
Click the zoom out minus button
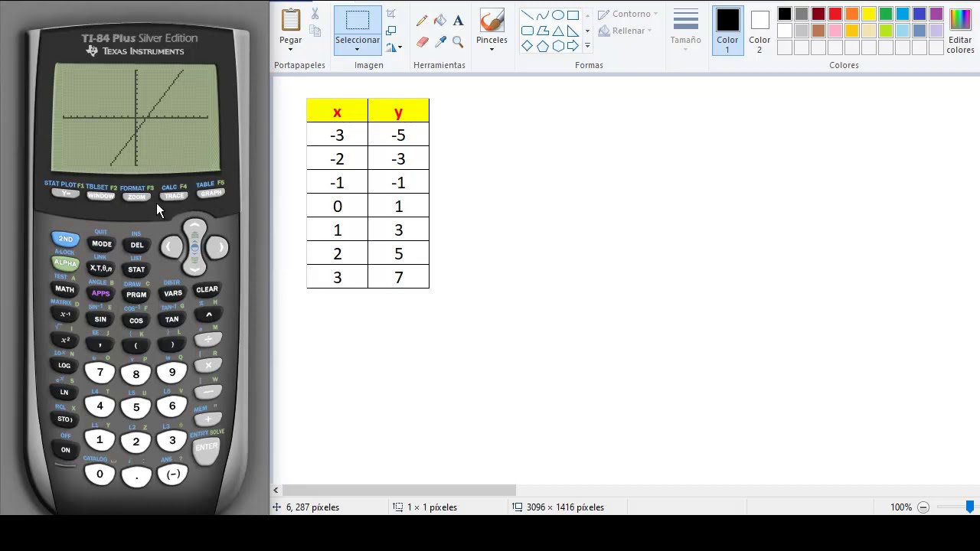[x=923, y=507]
